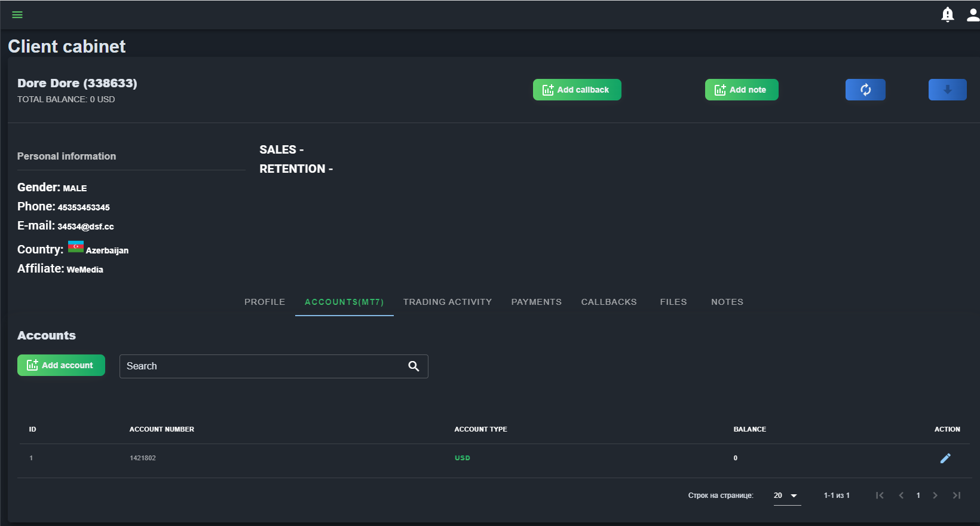Open the Trading Activity tab
This screenshot has height=526, width=980.
(x=448, y=302)
